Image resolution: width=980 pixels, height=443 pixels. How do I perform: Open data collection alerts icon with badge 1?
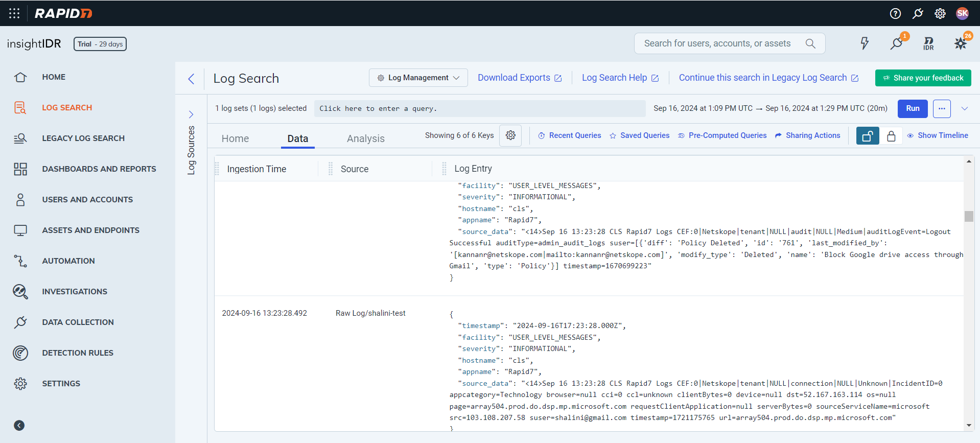pyautogui.click(x=897, y=43)
